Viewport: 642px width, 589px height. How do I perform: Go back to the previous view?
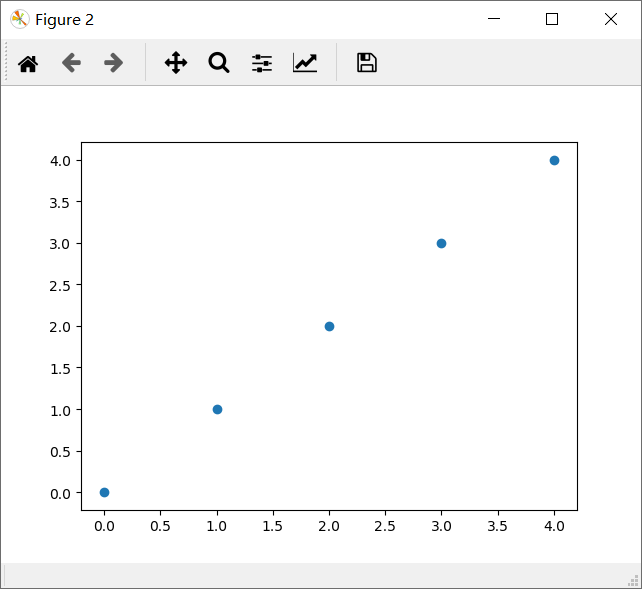(x=71, y=63)
